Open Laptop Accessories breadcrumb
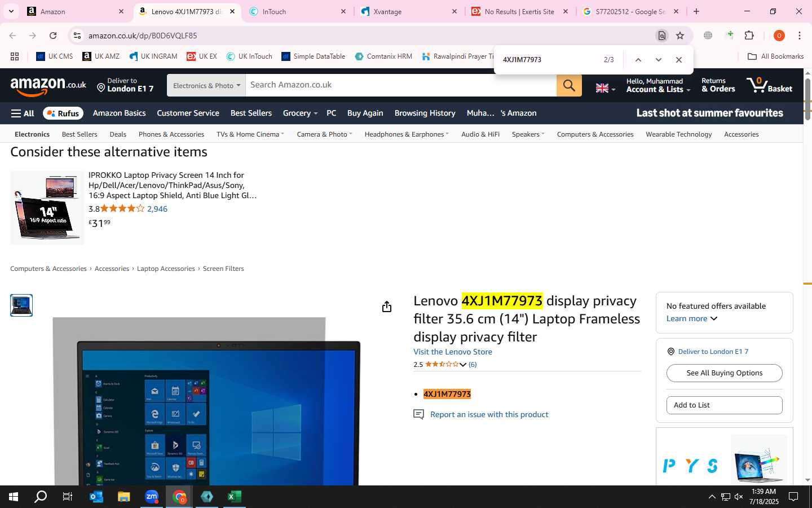Viewport: 812px width, 508px height. tap(166, 269)
